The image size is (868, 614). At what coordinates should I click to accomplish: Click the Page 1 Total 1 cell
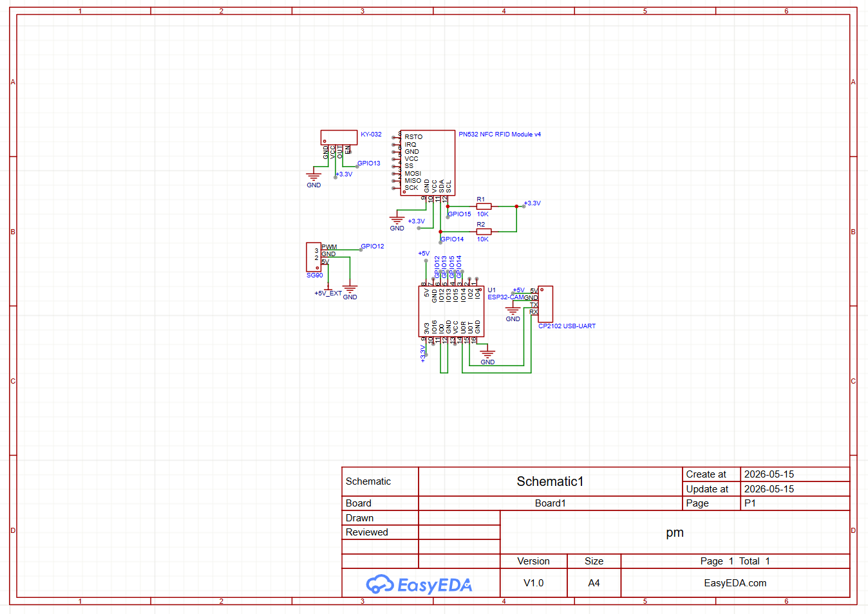point(735,561)
